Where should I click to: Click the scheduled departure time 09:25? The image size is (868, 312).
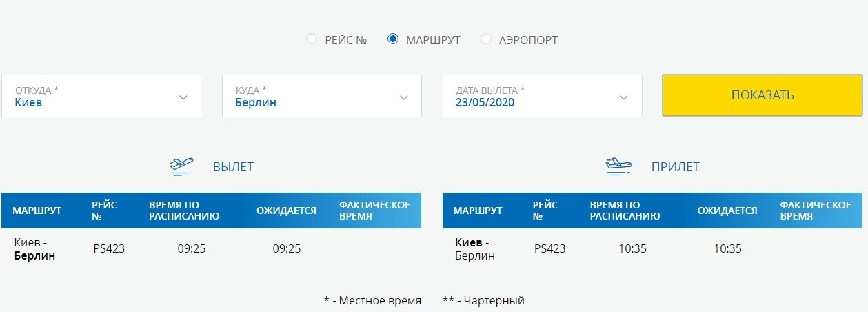192,248
